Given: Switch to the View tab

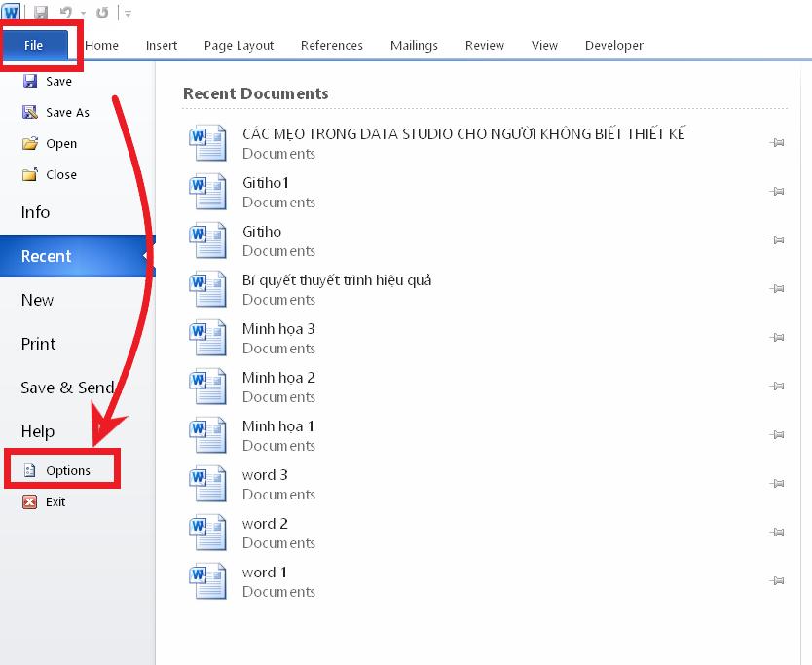Looking at the screenshot, I should (x=544, y=46).
